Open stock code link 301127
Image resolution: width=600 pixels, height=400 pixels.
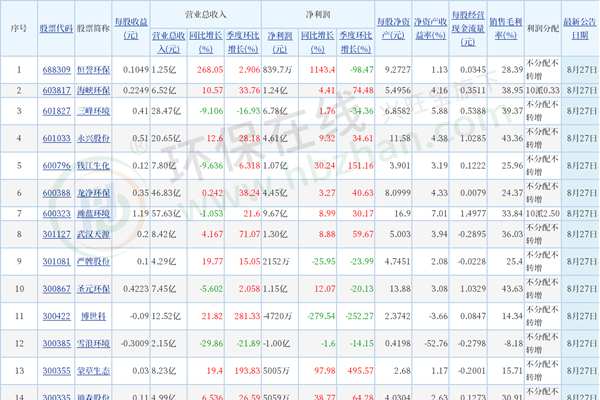[57, 234]
